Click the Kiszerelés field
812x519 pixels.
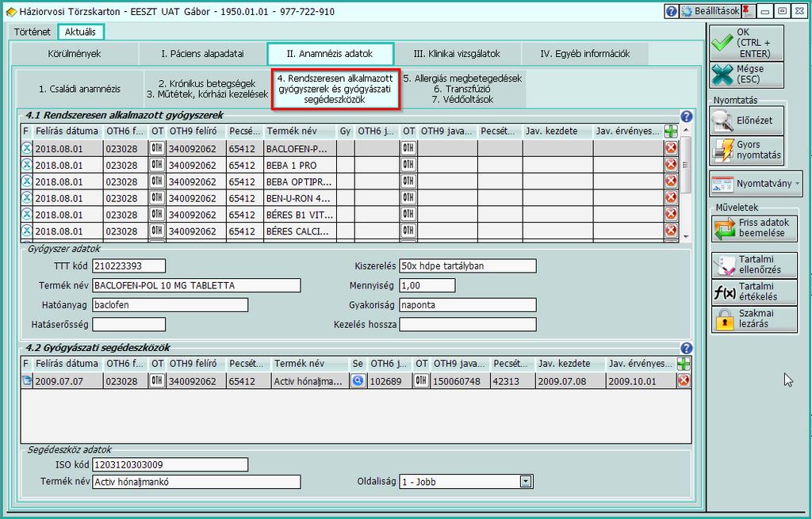(468, 266)
